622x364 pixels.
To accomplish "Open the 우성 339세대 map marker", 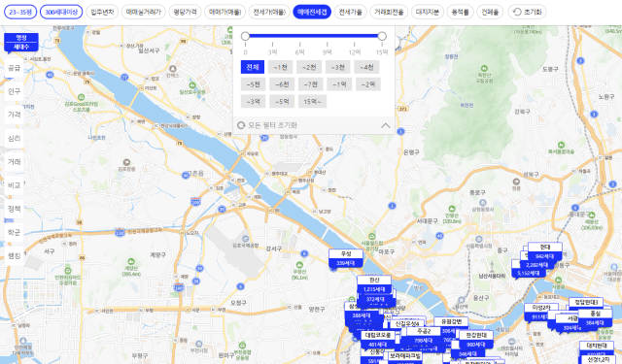I will tap(346, 258).
